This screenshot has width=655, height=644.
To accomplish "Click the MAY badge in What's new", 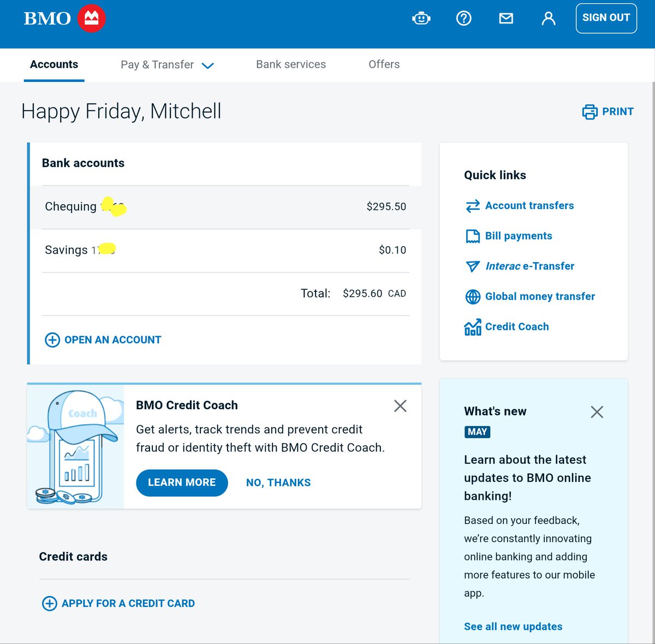I will [x=477, y=432].
